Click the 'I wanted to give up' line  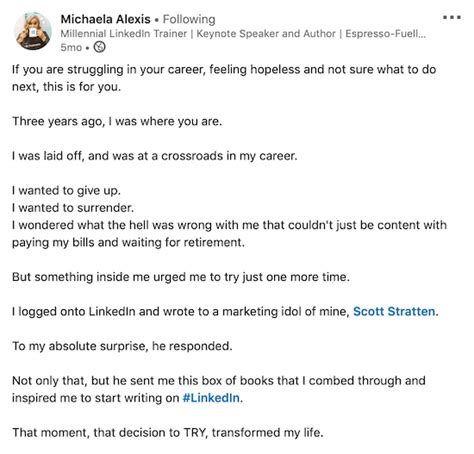point(66,191)
